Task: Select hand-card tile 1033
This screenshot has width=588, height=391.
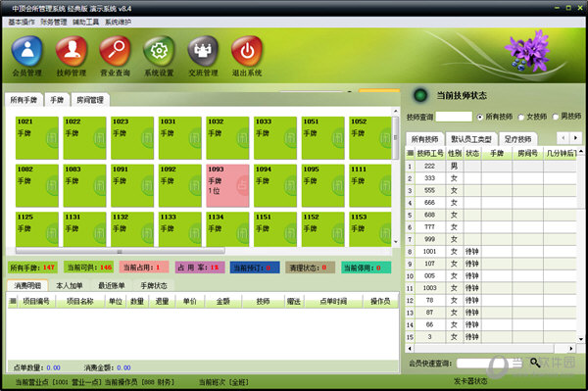Action: 274,138
